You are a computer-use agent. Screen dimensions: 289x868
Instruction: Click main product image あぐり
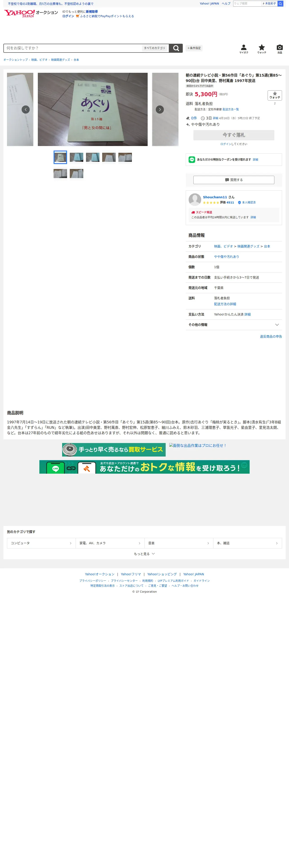(93, 110)
